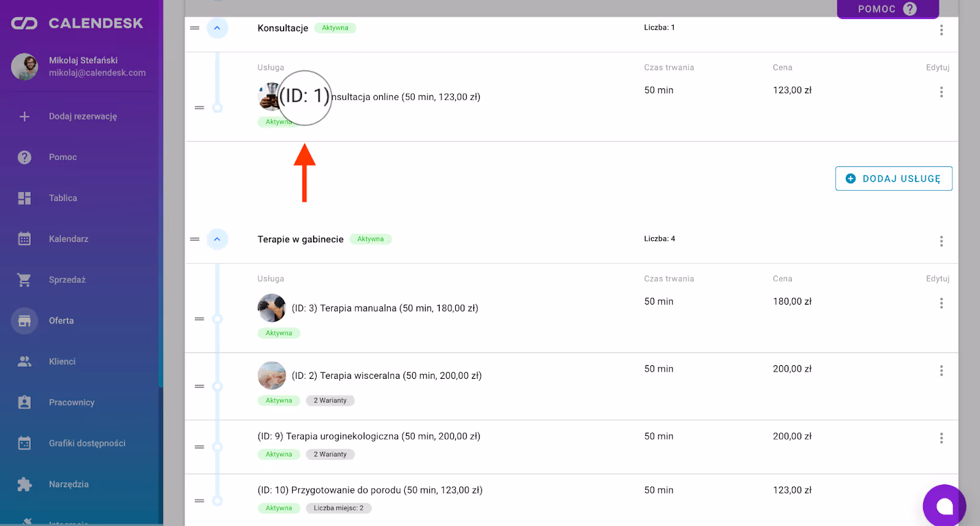980x526 pixels.
Task: Open options menu for Terapia manualna
Action: tap(941, 303)
